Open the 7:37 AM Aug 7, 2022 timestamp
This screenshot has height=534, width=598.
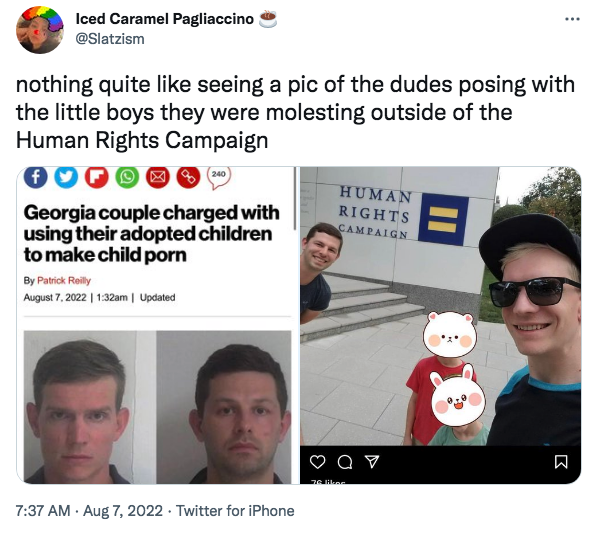pos(89,510)
